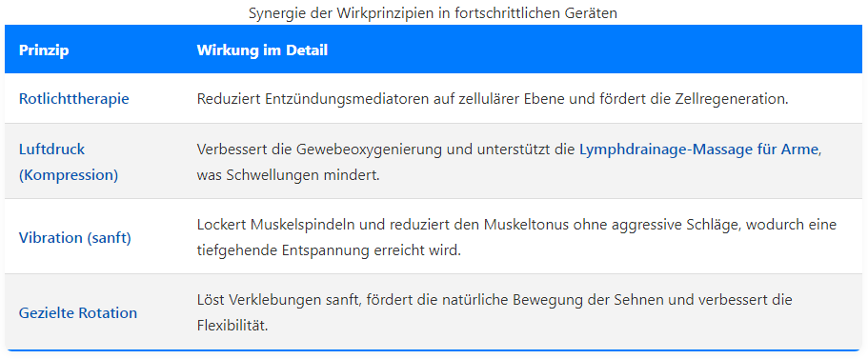Click the table caption about Synergie der Wirkprinzipien
The width and height of the screenshot is (868, 359).
click(433, 12)
